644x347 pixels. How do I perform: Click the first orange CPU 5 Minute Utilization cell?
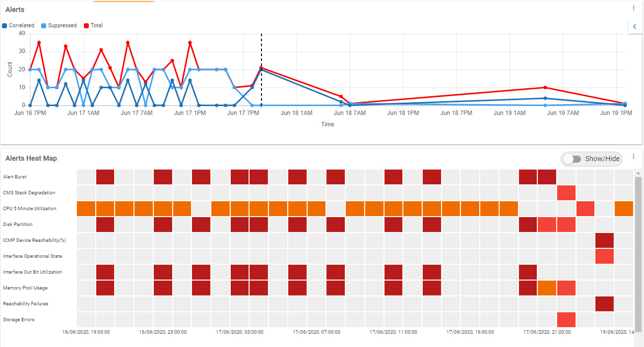86,209
